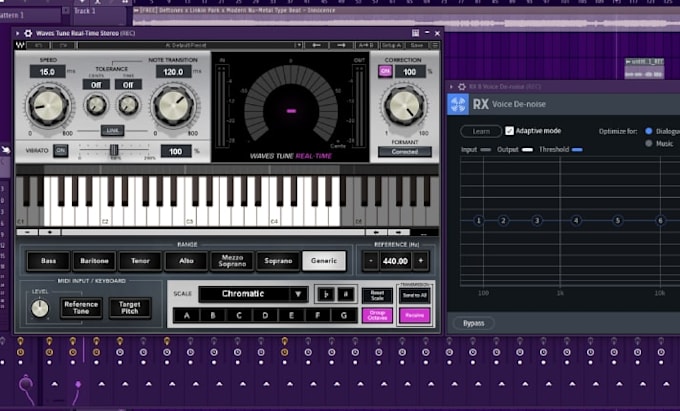Click the Speed value field 15.0
The height and width of the screenshot is (411, 680).
click(47, 72)
